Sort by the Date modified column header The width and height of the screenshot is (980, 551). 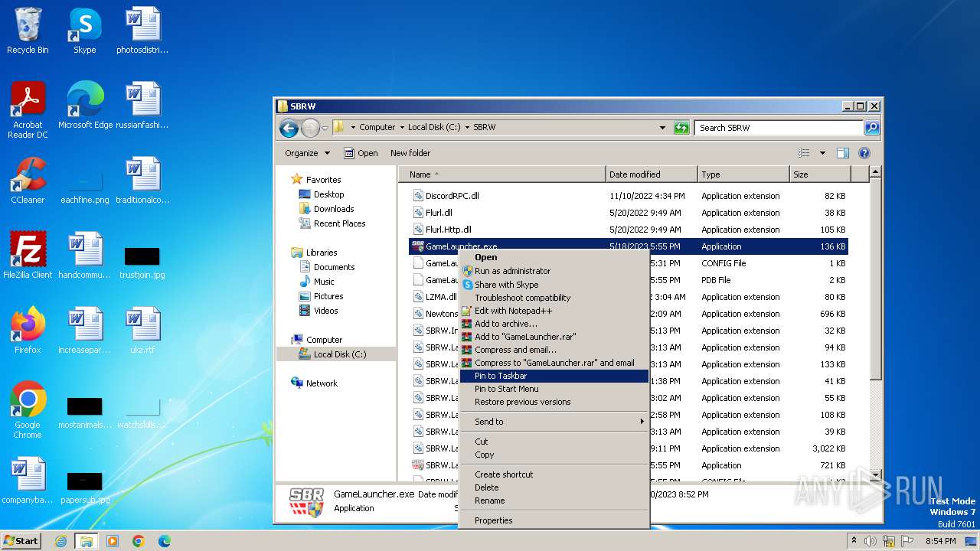click(x=652, y=174)
